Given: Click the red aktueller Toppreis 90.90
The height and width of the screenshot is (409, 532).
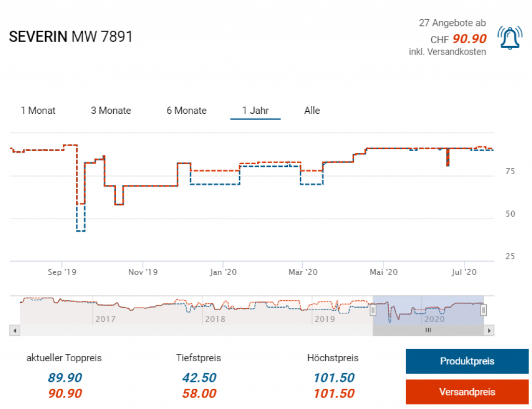Looking at the screenshot, I should pyautogui.click(x=65, y=393).
